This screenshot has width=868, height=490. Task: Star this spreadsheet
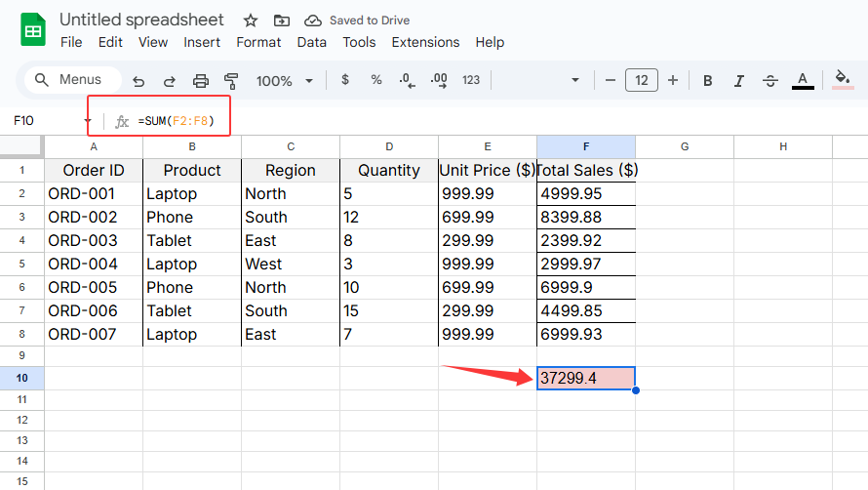251,20
